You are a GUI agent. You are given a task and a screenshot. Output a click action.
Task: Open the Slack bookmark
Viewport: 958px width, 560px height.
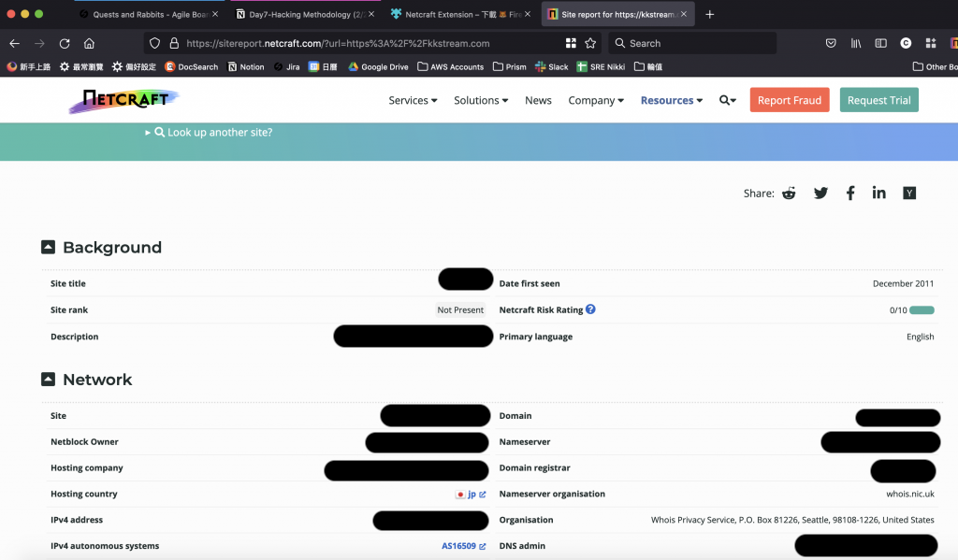click(x=552, y=66)
